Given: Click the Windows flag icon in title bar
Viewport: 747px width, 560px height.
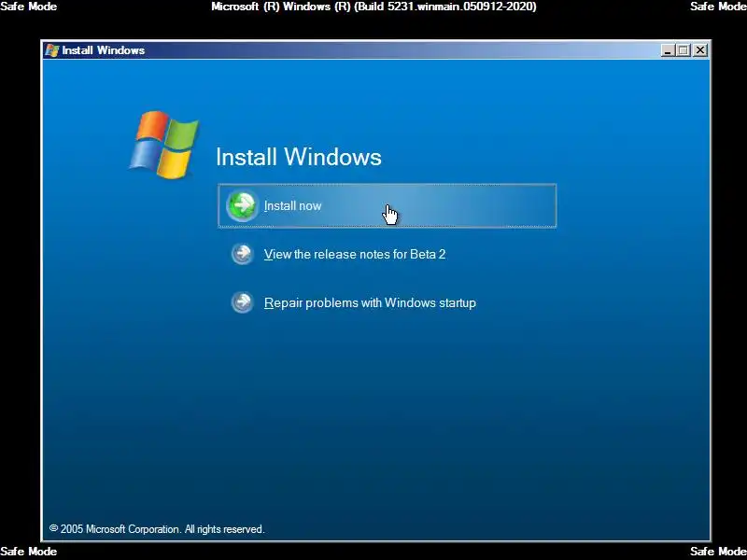Looking at the screenshot, I should 51,50.
